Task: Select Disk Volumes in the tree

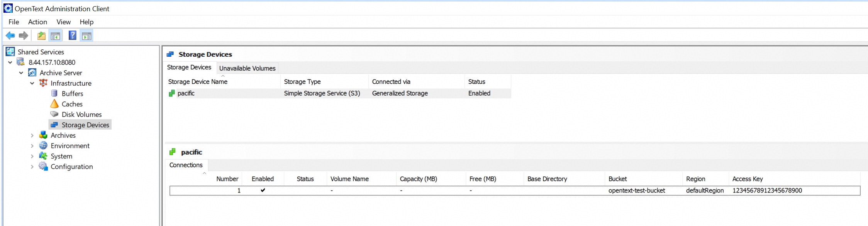Action: (x=81, y=114)
